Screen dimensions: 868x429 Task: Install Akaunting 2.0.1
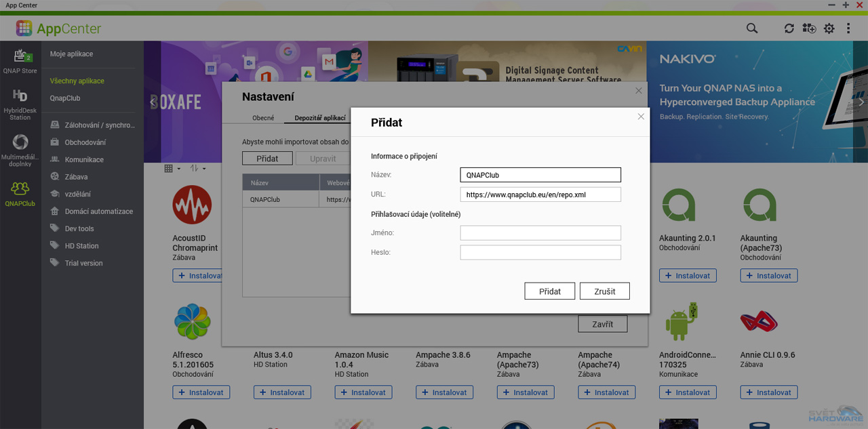[688, 275]
